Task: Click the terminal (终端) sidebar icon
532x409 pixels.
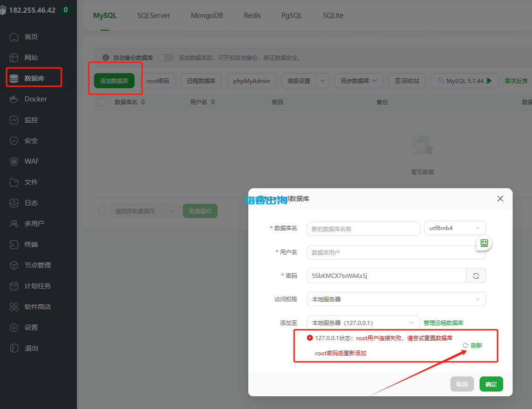Action: pos(14,244)
